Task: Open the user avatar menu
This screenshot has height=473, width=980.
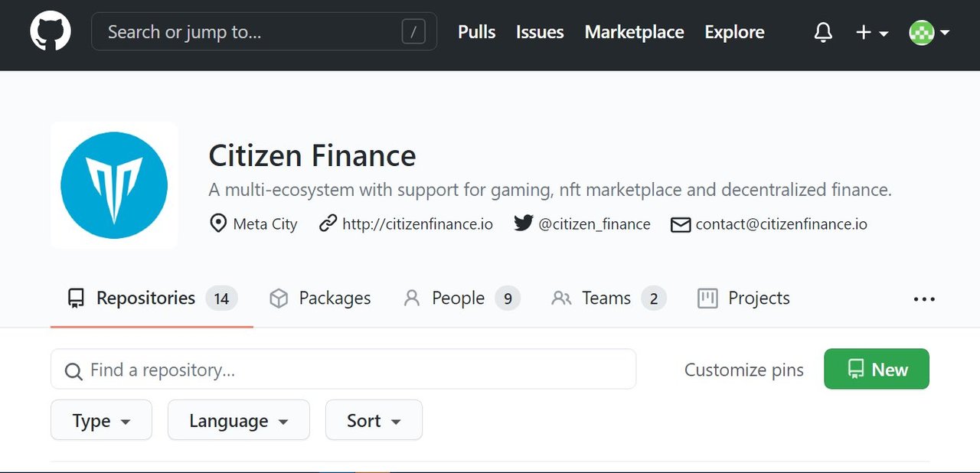Action: pyautogui.click(x=929, y=32)
